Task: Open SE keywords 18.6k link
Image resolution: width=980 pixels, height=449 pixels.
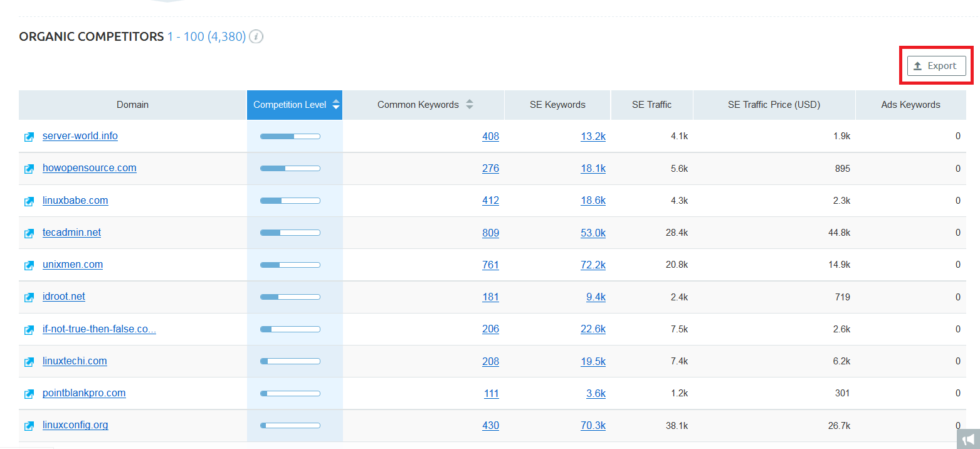Action: pyautogui.click(x=593, y=201)
